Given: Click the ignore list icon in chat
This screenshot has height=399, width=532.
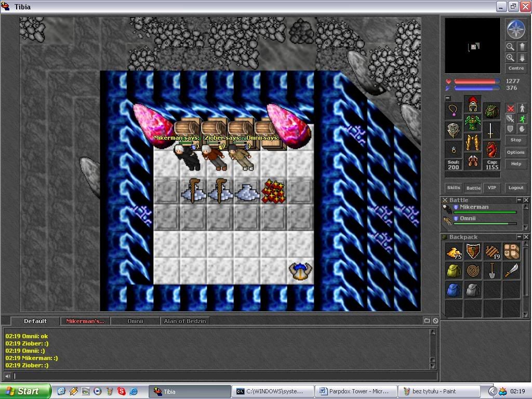Looking at the screenshot, I should (435, 321).
